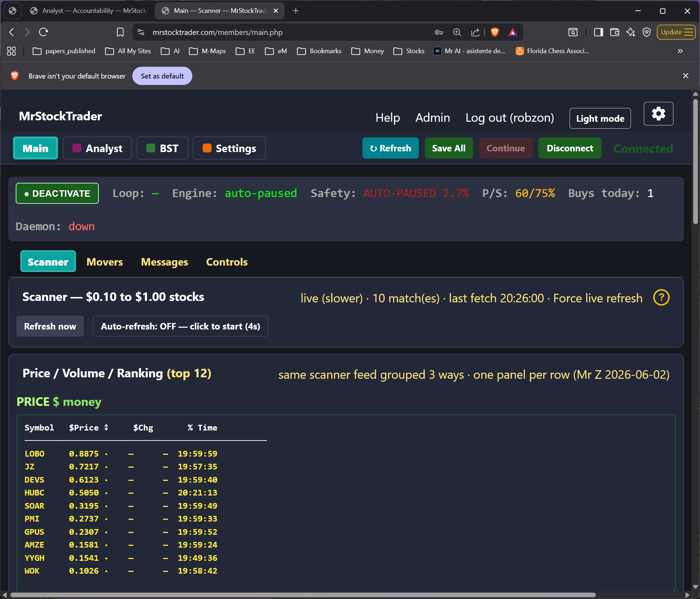Expand the AI bookmark folder
This screenshot has height=599, width=700.
pyautogui.click(x=170, y=51)
